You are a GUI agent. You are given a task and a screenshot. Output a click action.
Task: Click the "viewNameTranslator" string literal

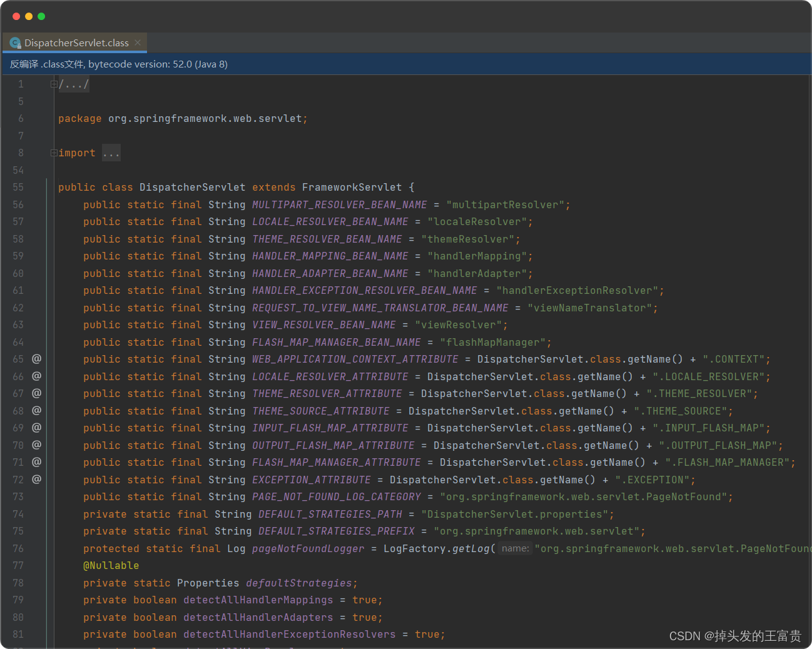[590, 308]
